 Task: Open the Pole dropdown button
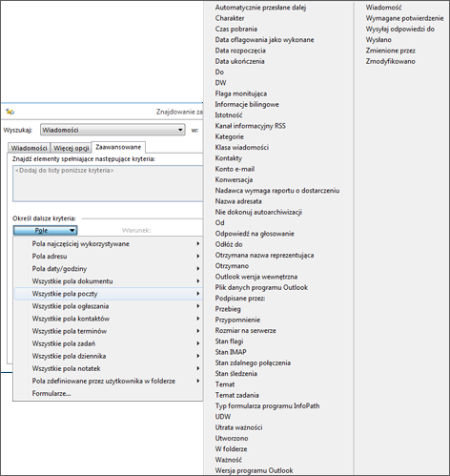(x=45, y=230)
